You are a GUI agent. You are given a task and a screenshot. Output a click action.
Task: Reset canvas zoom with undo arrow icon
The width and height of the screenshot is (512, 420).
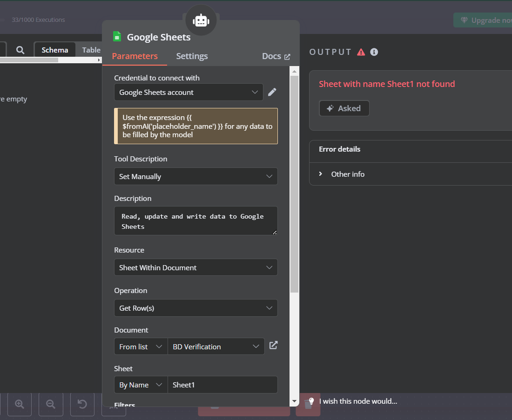(82, 404)
